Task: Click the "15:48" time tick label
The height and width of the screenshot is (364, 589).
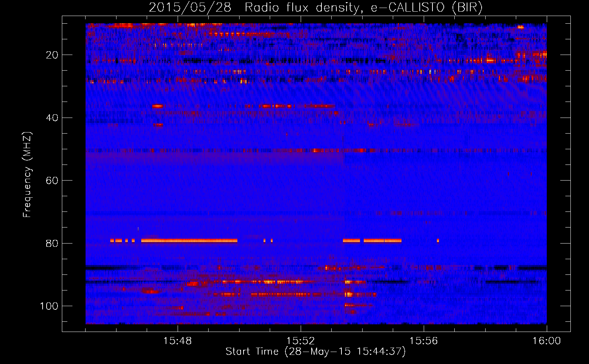Action: click(178, 341)
